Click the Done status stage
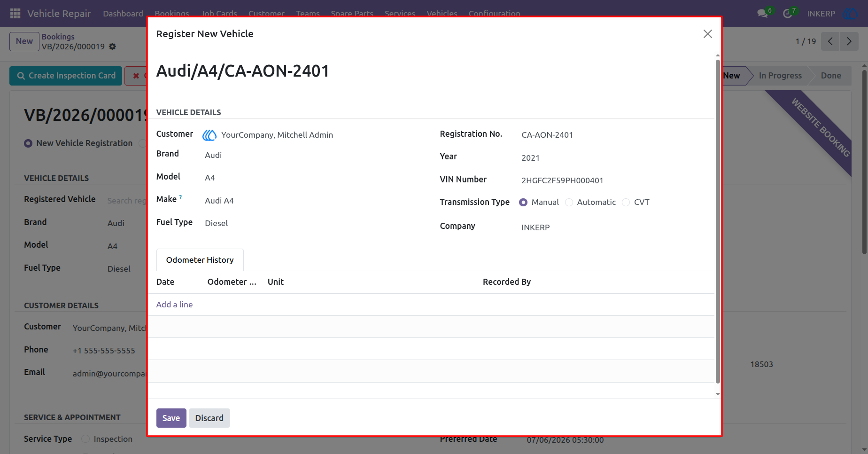 [830, 76]
